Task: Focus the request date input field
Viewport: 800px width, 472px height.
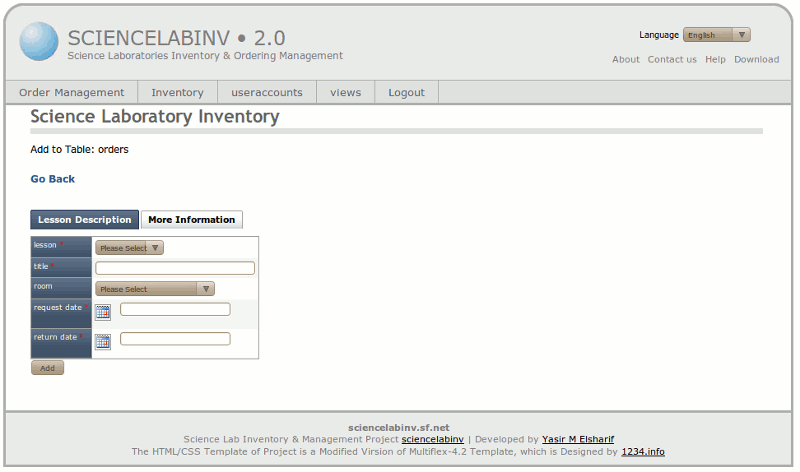Action: [175, 309]
